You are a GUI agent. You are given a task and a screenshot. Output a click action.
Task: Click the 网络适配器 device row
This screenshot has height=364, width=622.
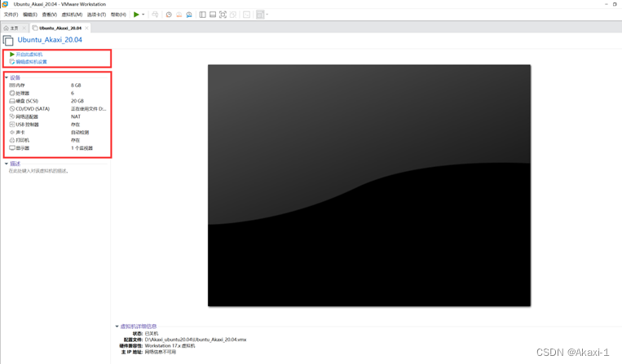click(x=58, y=116)
